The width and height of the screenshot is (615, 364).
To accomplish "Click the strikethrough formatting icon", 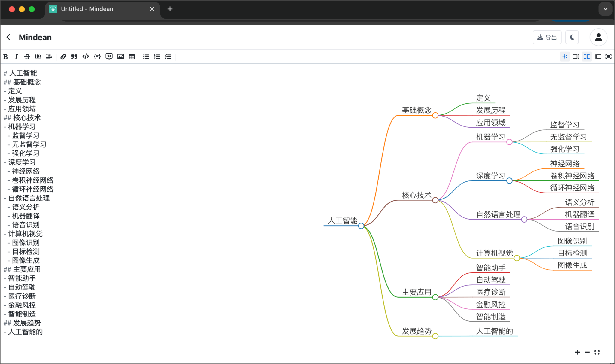I will (x=27, y=57).
